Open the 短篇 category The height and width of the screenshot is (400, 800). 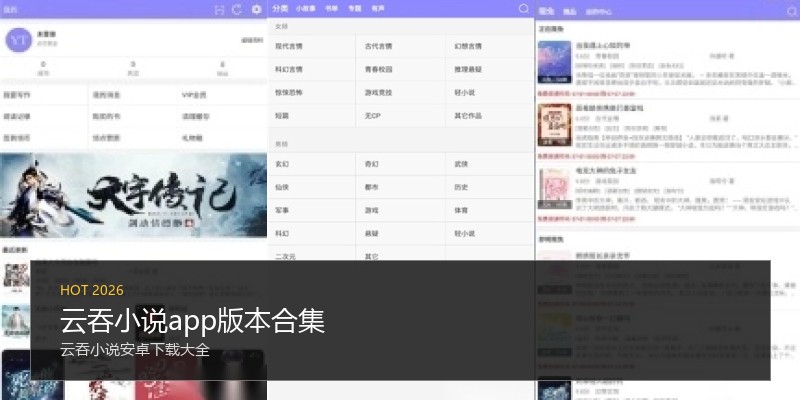[282, 116]
